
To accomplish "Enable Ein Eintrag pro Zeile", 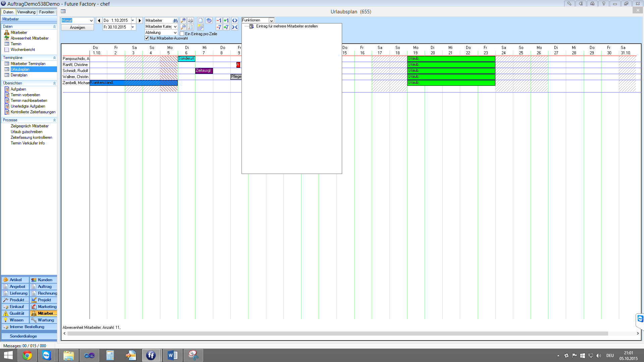I will (182, 34).
